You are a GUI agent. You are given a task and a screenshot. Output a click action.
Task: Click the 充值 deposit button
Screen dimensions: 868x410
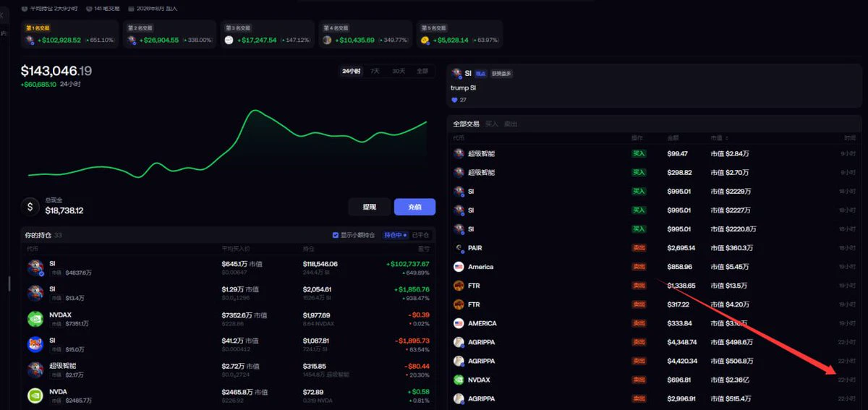click(x=414, y=207)
